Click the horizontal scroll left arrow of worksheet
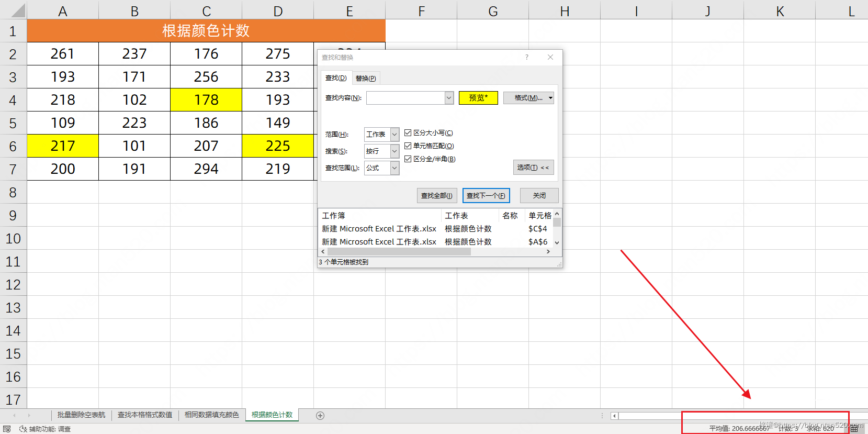The height and width of the screenshot is (434, 868). pyautogui.click(x=614, y=416)
